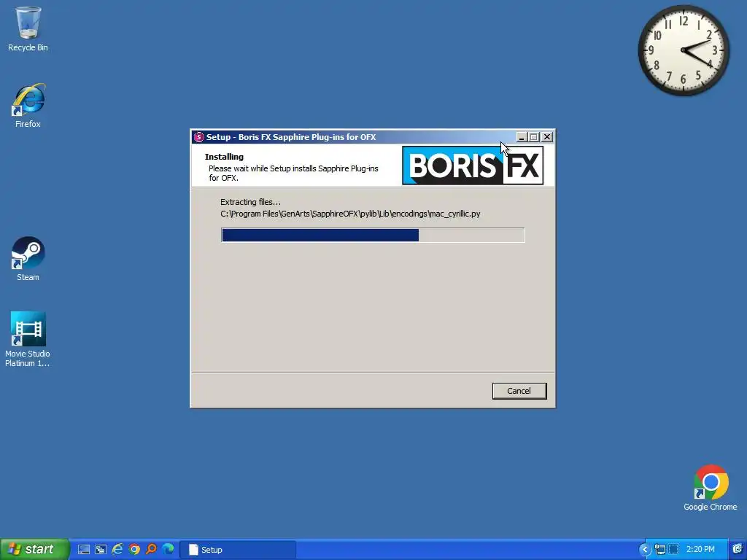The height and width of the screenshot is (560, 747).
Task: Click the second quick launch window-switcher icon
Action: click(101, 550)
